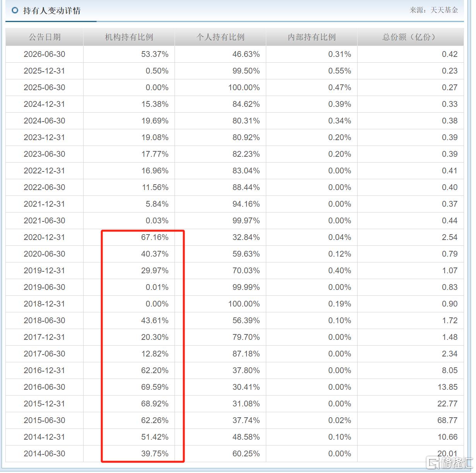Click total shares 0.27 for 2025-06-30
Screen dimensions: 476x473
pos(450,87)
